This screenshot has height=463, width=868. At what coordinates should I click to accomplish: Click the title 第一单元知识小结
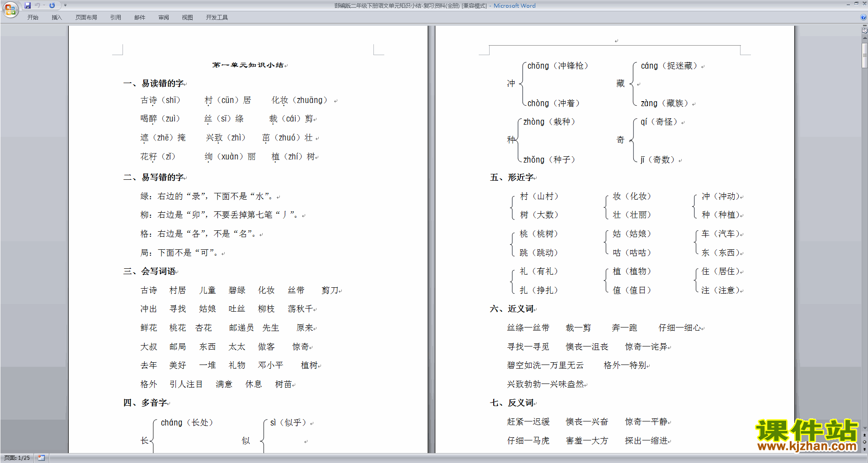248,65
